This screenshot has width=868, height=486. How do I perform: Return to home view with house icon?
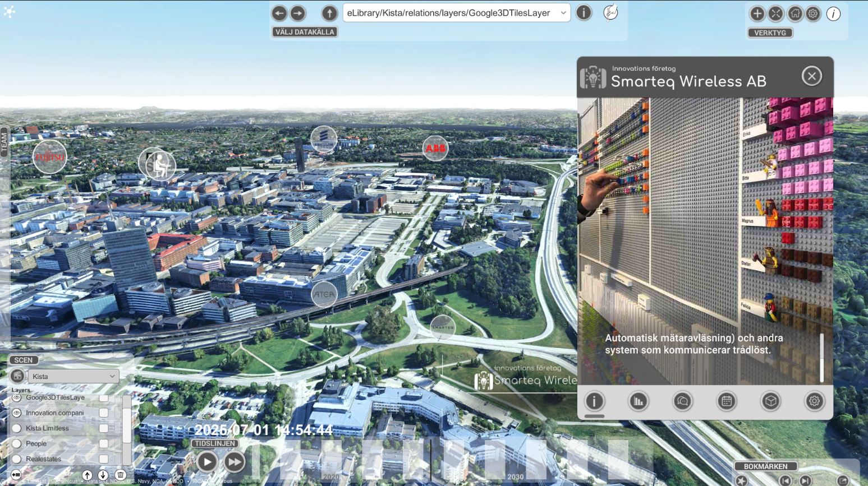(x=794, y=13)
